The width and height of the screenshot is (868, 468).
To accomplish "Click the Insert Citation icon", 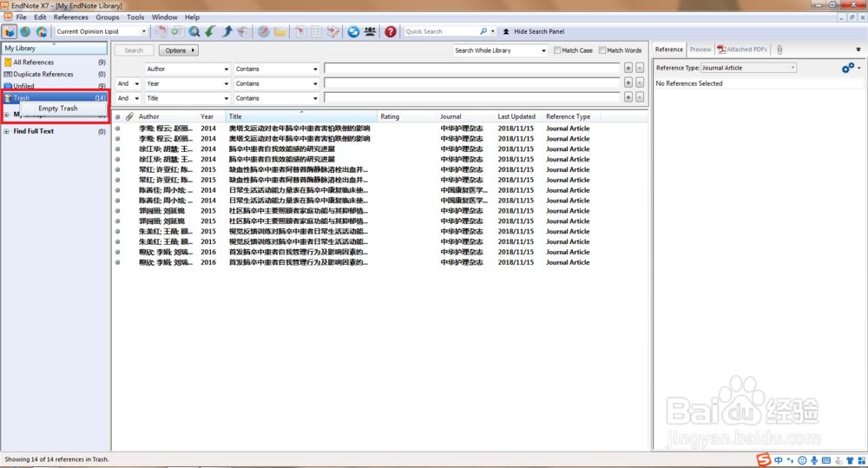I will pos(300,31).
